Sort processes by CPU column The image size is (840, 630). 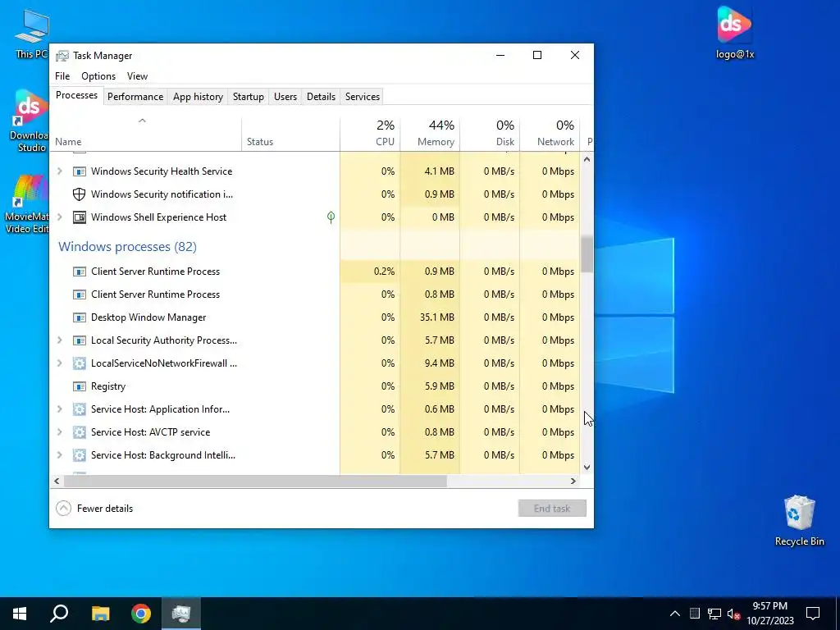(x=370, y=134)
